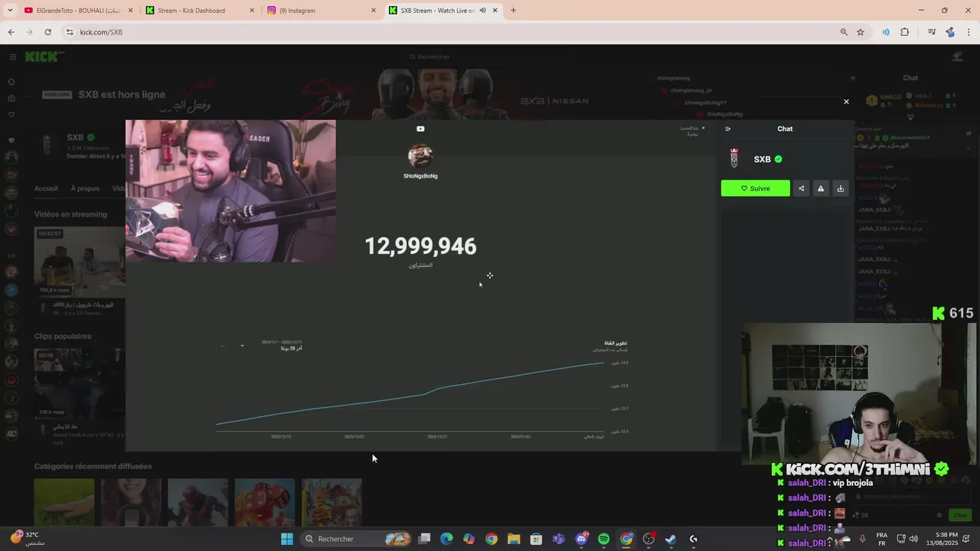
Task: Click the SXB channel name in clip panel
Action: [x=763, y=159]
